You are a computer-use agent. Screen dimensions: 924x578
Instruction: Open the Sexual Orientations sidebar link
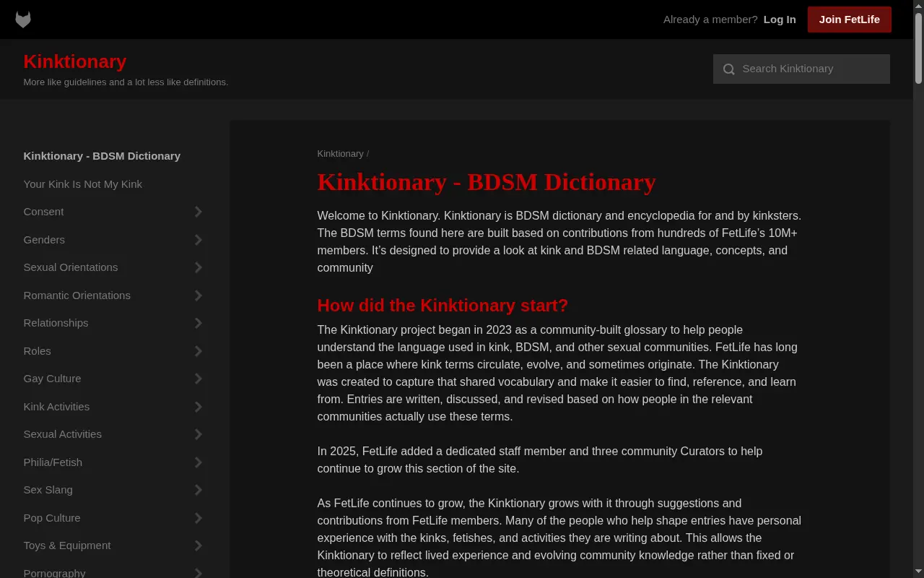(x=70, y=267)
